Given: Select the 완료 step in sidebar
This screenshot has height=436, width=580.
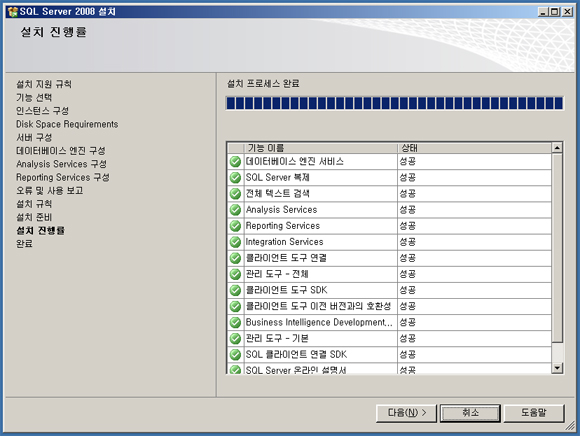Looking at the screenshot, I should [24, 244].
